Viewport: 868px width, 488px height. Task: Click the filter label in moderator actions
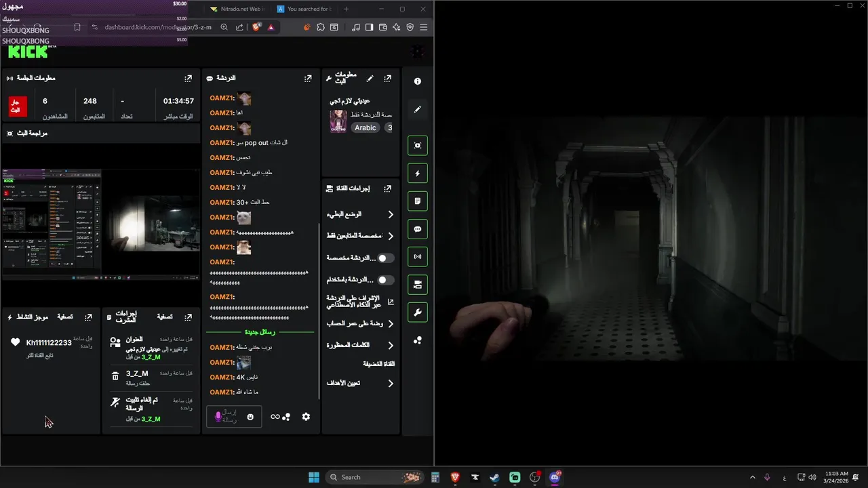pyautogui.click(x=165, y=317)
